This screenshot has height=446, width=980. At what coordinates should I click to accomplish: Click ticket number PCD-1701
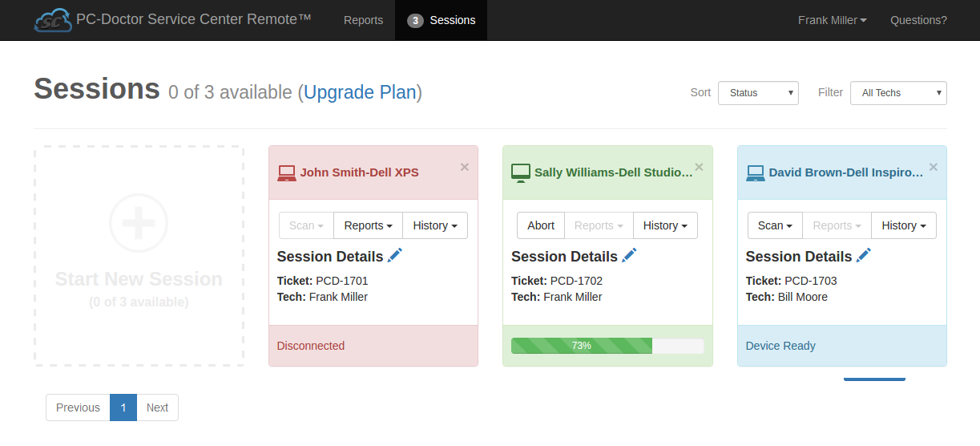(342, 281)
